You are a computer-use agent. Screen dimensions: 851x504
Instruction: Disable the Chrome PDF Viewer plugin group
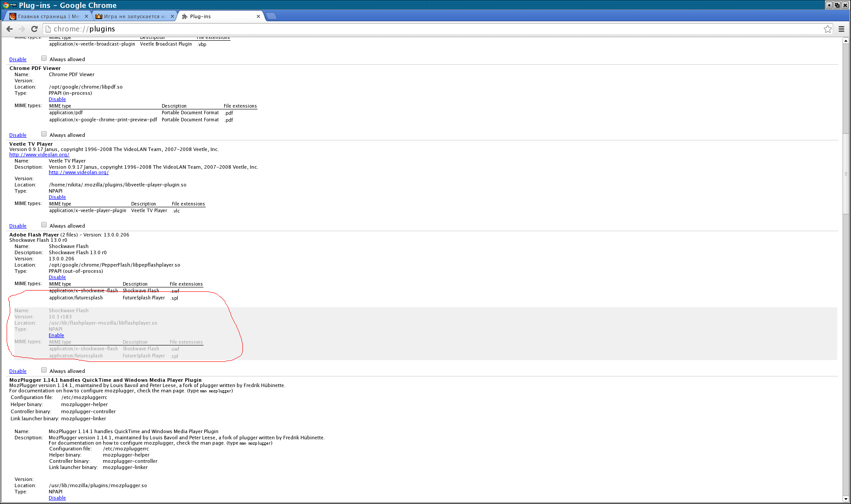point(18,135)
